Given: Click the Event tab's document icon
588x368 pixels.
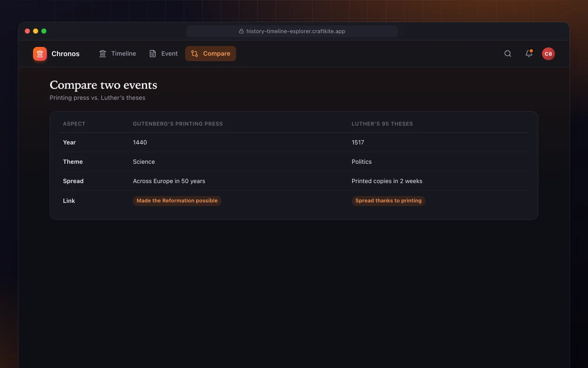Looking at the screenshot, I should (x=153, y=54).
